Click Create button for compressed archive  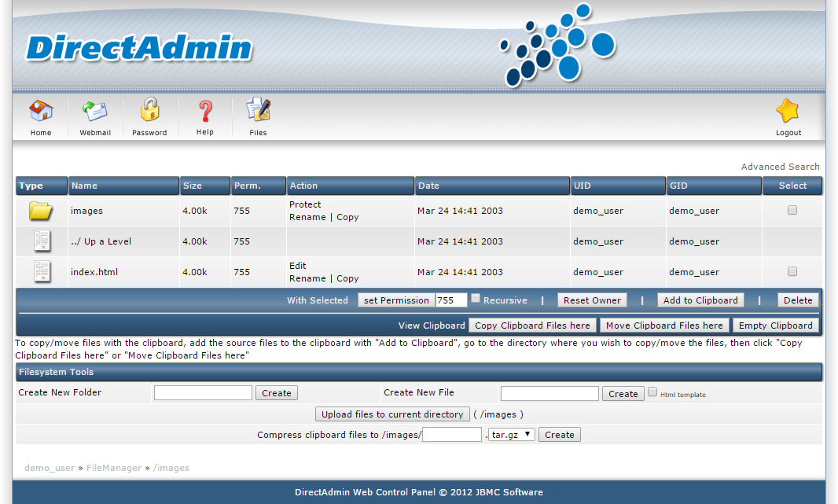(x=560, y=435)
